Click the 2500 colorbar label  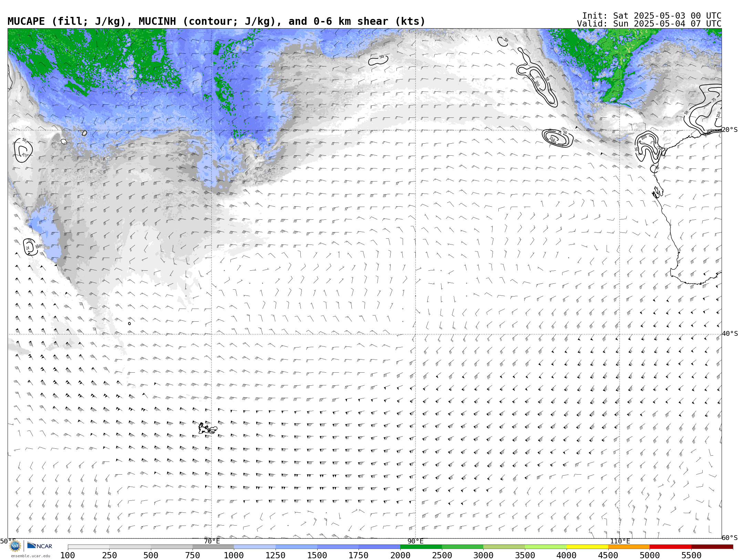(x=442, y=555)
